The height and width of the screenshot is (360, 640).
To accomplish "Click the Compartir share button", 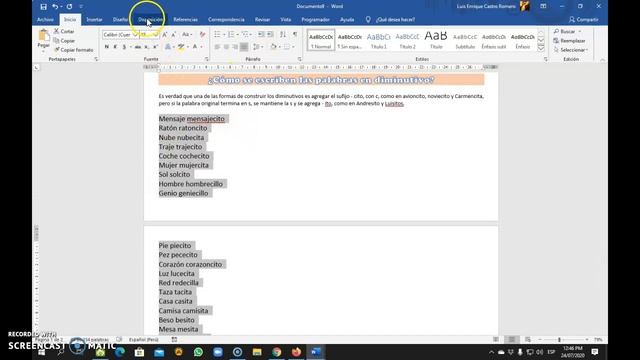I will [x=584, y=20].
